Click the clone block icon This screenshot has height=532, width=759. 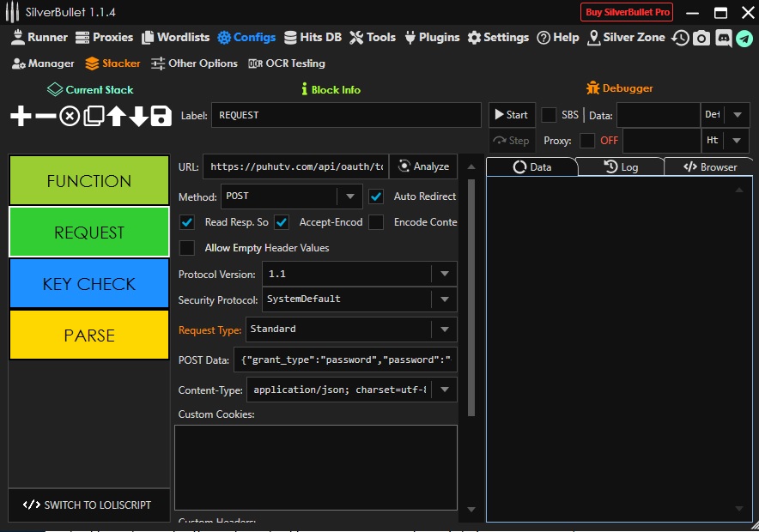pos(93,116)
